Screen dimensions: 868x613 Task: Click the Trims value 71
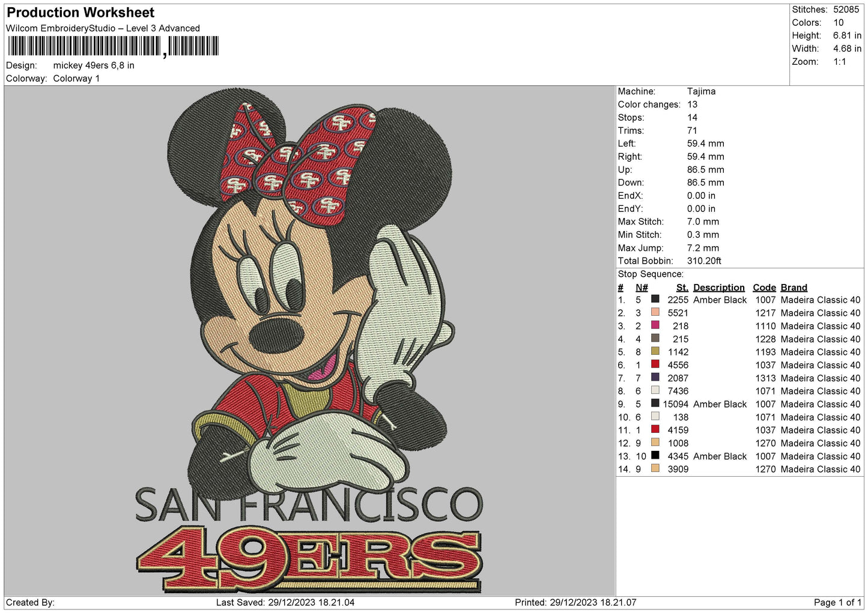[x=692, y=130]
